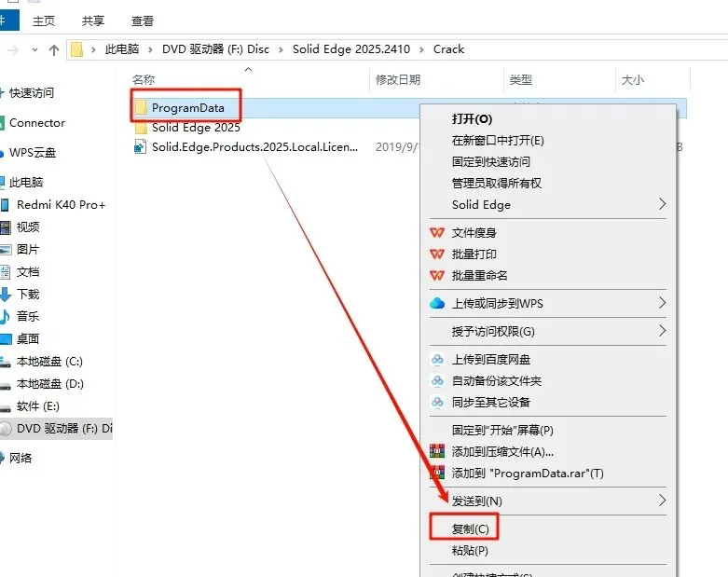Expand chevron after DVD 驱动器 (F:) Disc breadcrumb
728x577 pixels.
(x=281, y=49)
